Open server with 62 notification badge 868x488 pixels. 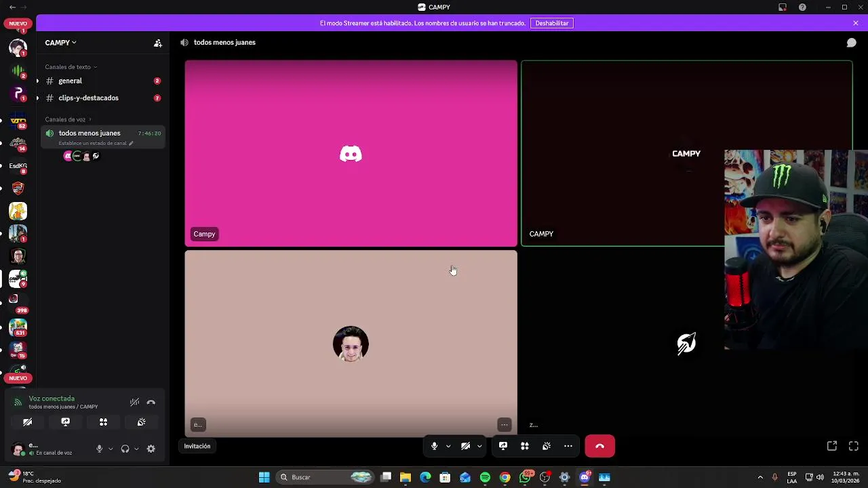18,121
